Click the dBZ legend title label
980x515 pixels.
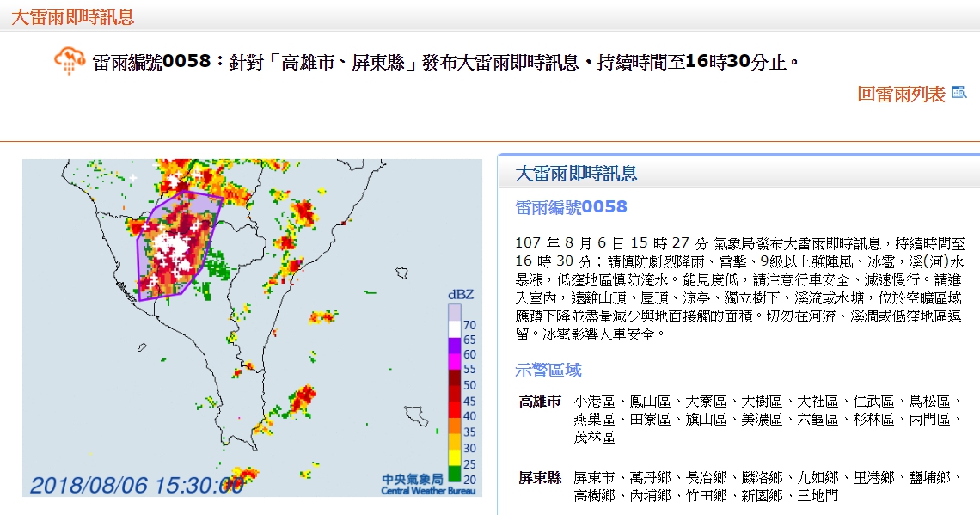pyautogui.click(x=461, y=295)
